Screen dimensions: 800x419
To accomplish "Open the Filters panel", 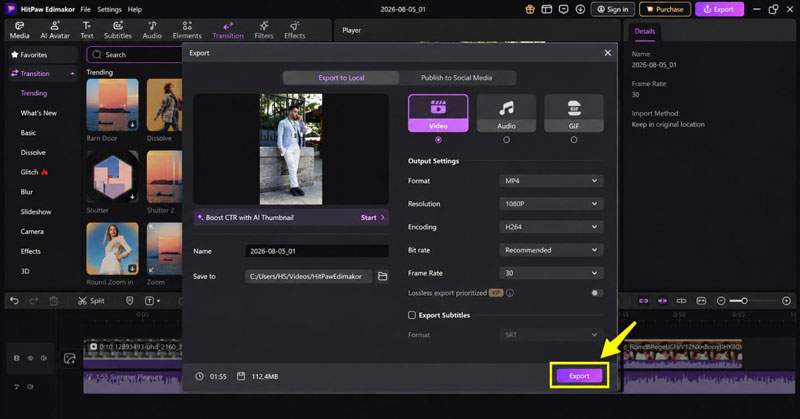I will [264, 30].
